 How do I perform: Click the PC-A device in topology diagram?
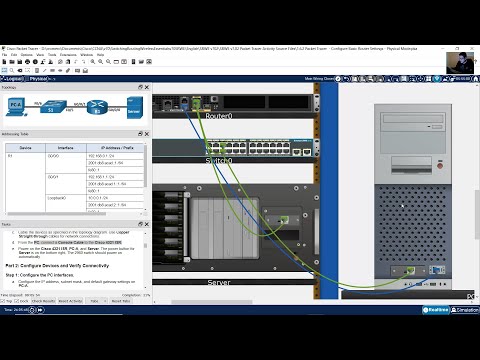[16, 107]
